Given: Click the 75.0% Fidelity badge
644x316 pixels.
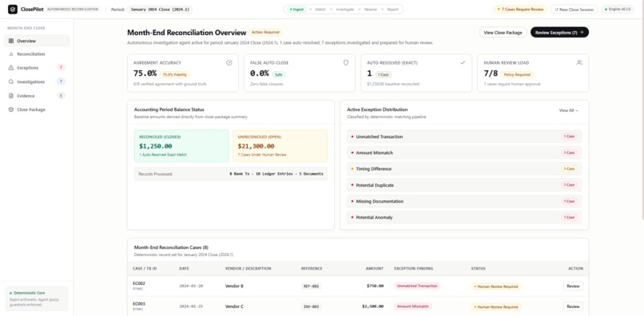Looking at the screenshot, I should [x=175, y=75].
